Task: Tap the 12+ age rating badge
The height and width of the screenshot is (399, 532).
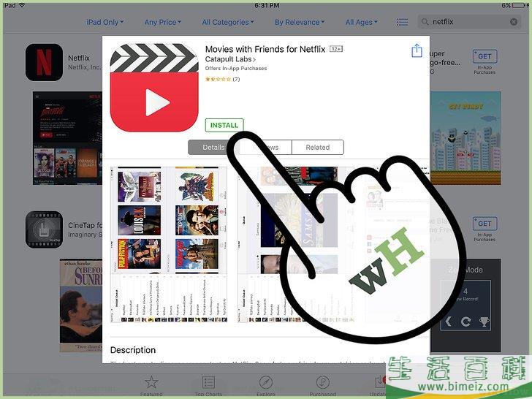Action: click(x=336, y=49)
